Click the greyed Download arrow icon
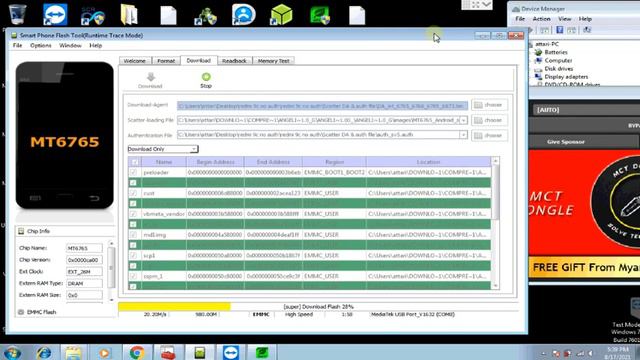The width and height of the screenshot is (640, 360). click(151, 77)
